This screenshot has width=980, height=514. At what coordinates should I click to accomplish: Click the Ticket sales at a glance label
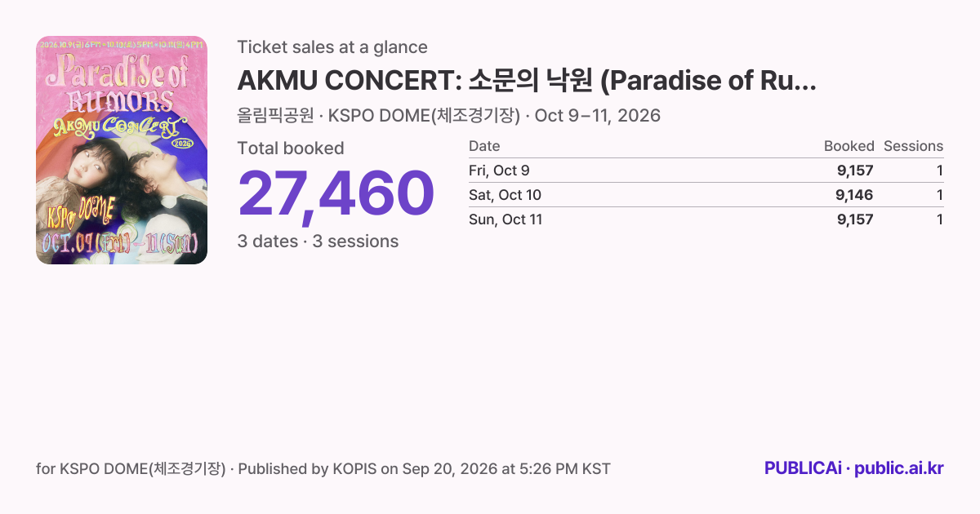coord(332,47)
